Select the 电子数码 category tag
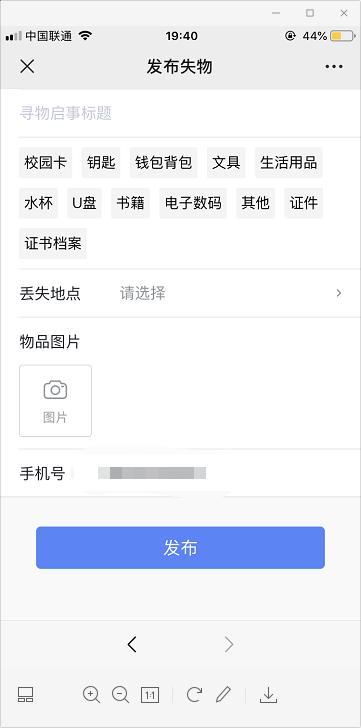The image size is (361, 728). click(x=193, y=203)
